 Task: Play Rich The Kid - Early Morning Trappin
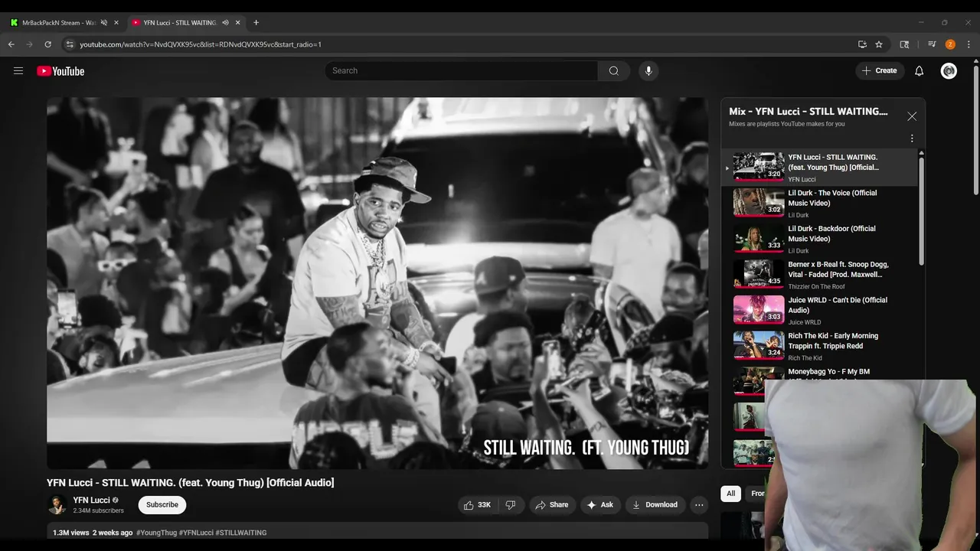point(819,346)
